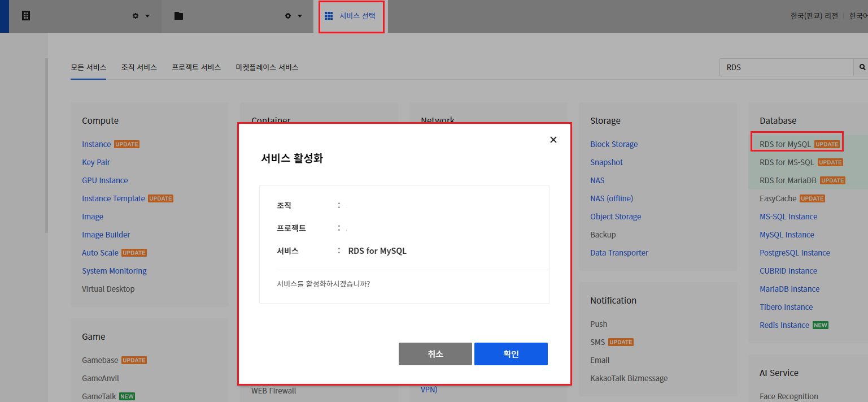Click Push under Notification
The image size is (868, 402).
[x=599, y=324]
